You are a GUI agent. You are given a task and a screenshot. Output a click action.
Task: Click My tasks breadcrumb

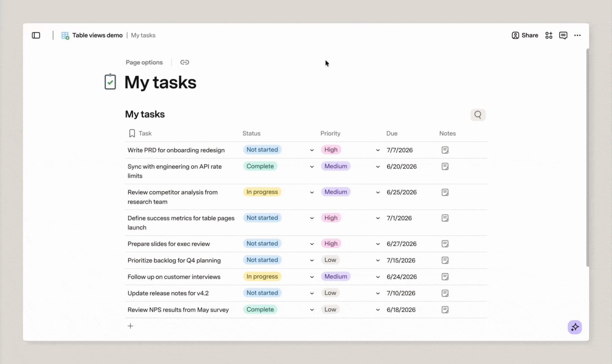(143, 35)
